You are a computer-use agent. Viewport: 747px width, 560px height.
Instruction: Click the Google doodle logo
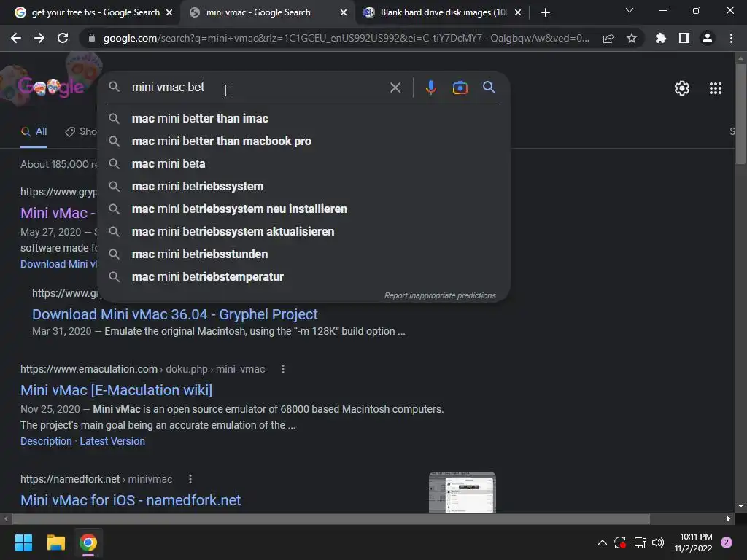click(51, 87)
